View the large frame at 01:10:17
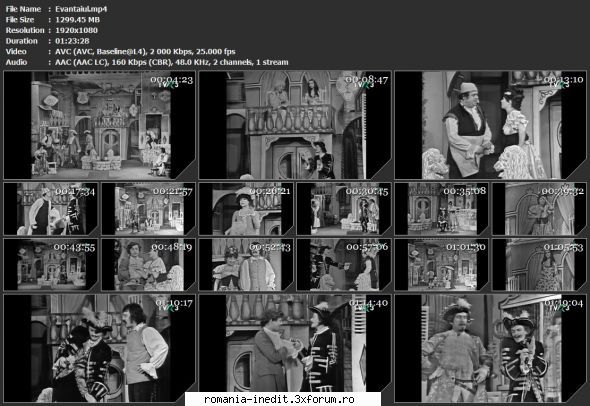Viewport: 590px width, 406px height. [100, 348]
